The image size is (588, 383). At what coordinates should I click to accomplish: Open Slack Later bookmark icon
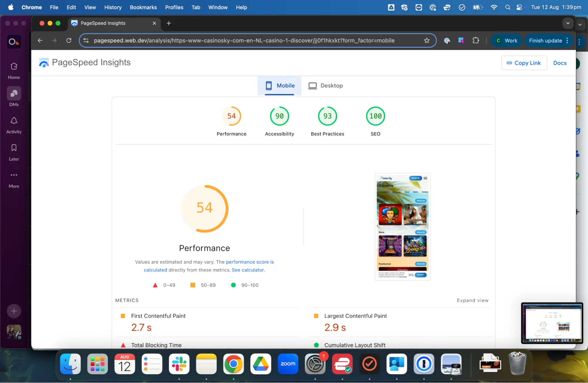pos(14,148)
